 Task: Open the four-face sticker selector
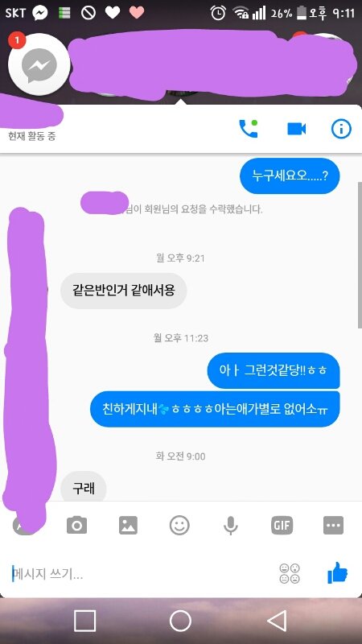pos(290,573)
